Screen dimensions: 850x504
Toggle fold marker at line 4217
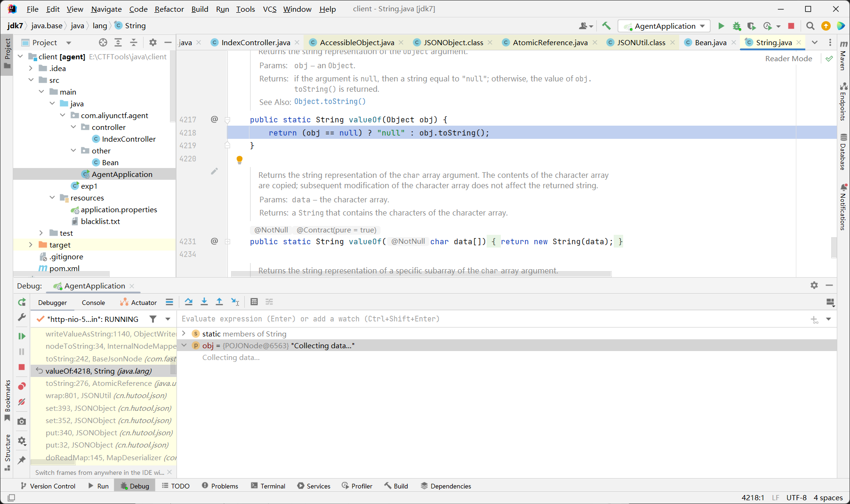click(227, 120)
